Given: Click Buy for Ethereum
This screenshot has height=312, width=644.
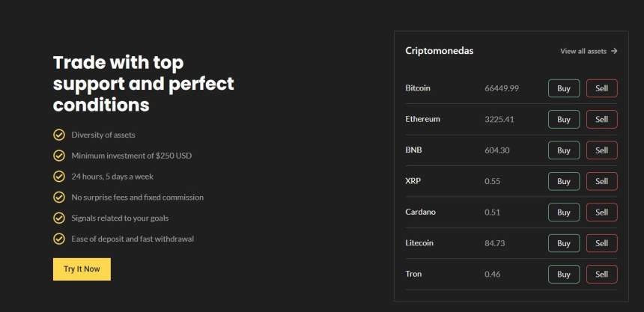Looking at the screenshot, I should point(564,119).
